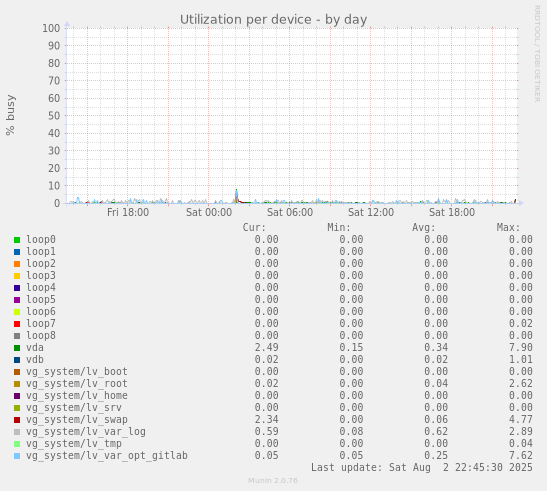Click loop7's max value 0.02

click(x=520, y=323)
